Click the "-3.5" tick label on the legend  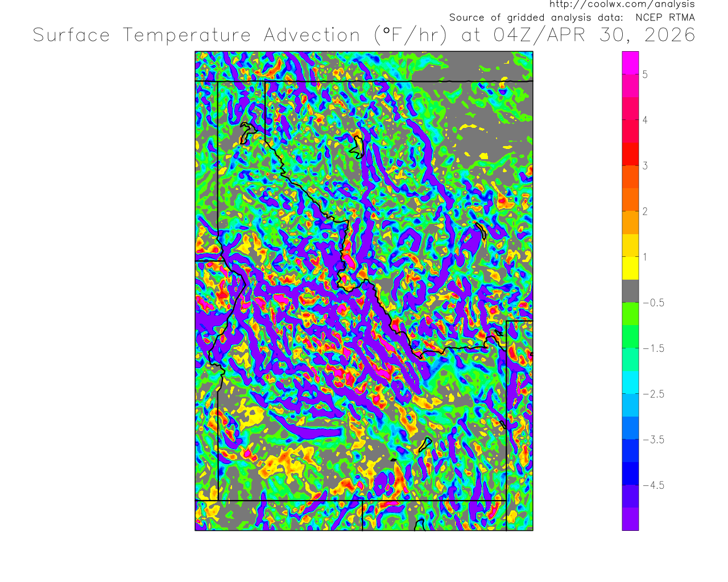653,440
